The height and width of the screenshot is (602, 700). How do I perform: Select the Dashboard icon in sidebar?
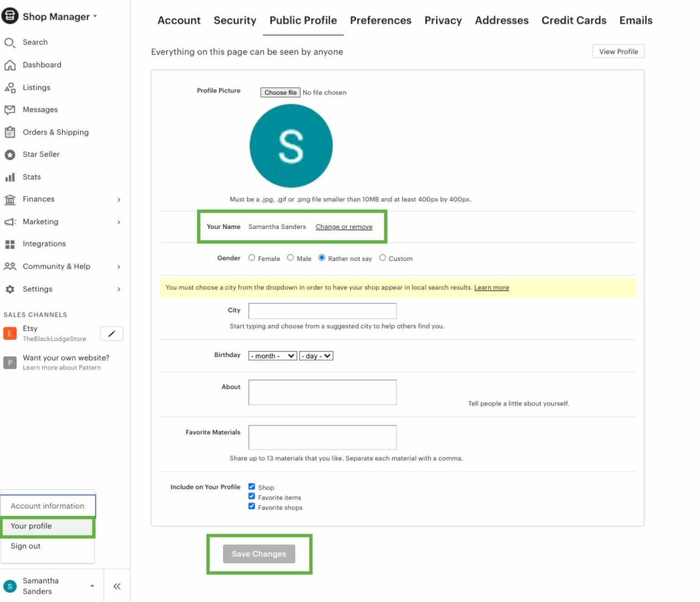click(x=10, y=65)
